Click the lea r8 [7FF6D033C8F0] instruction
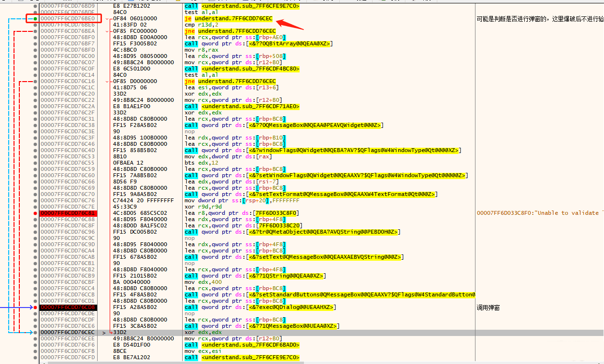This screenshot has width=604, height=364. tap(242, 213)
